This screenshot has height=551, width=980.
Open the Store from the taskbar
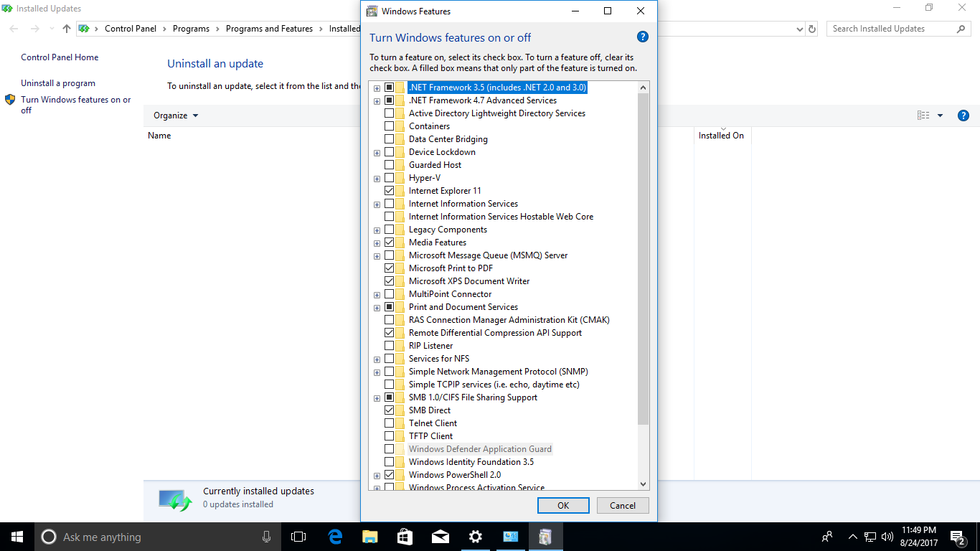tap(405, 537)
